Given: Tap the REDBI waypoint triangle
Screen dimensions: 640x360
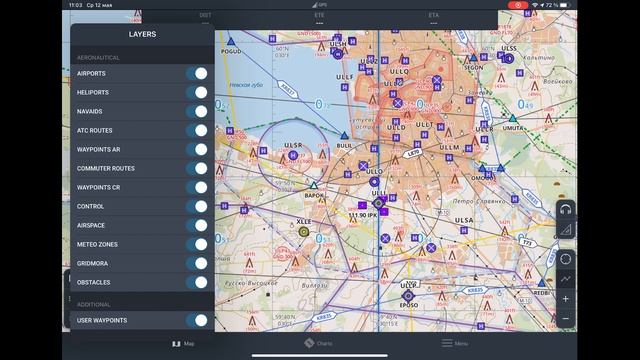Looking at the screenshot, I should [541, 283].
